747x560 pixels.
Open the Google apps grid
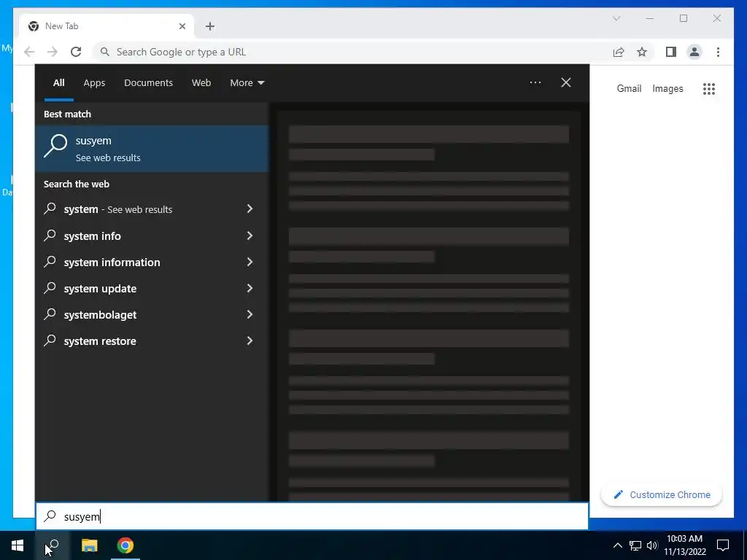click(x=709, y=88)
